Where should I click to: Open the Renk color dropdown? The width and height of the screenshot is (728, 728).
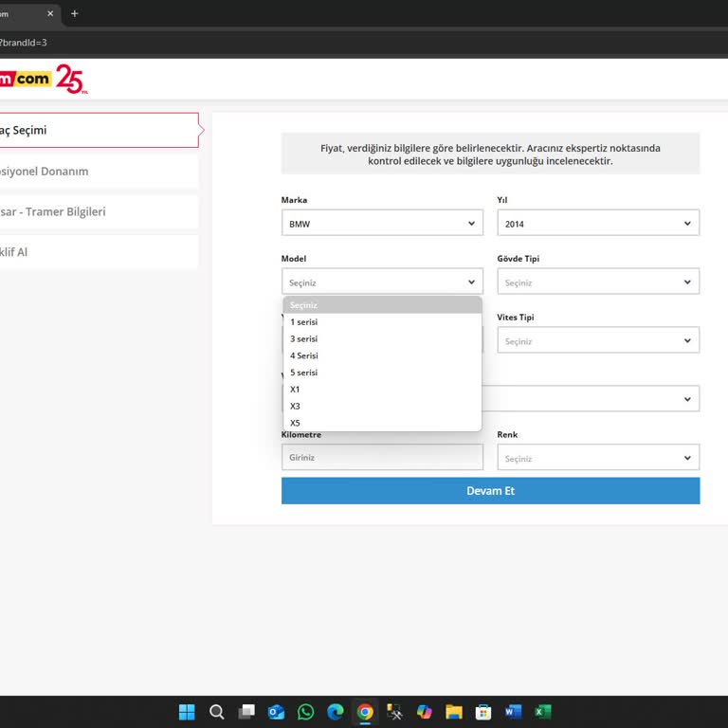(x=598, y=458)
